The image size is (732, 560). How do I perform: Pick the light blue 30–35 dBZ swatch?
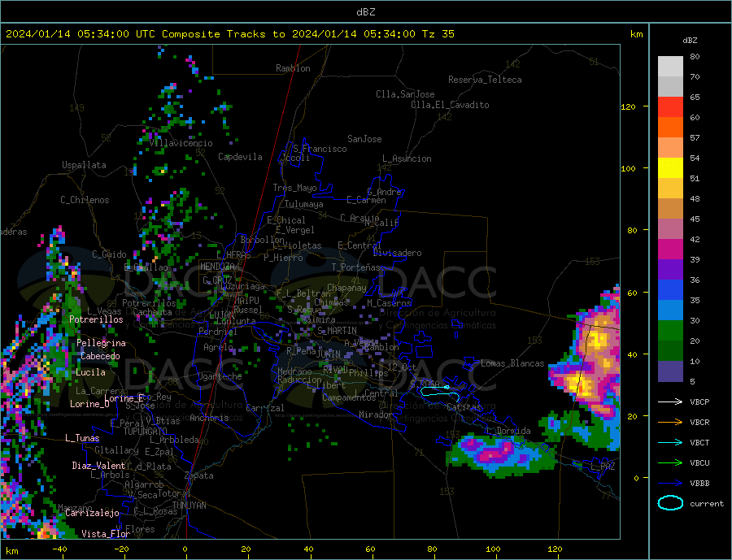tap(670, 310)
